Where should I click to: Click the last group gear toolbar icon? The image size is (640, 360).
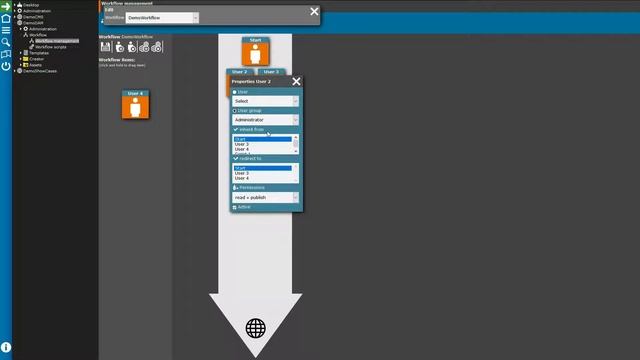157,47
